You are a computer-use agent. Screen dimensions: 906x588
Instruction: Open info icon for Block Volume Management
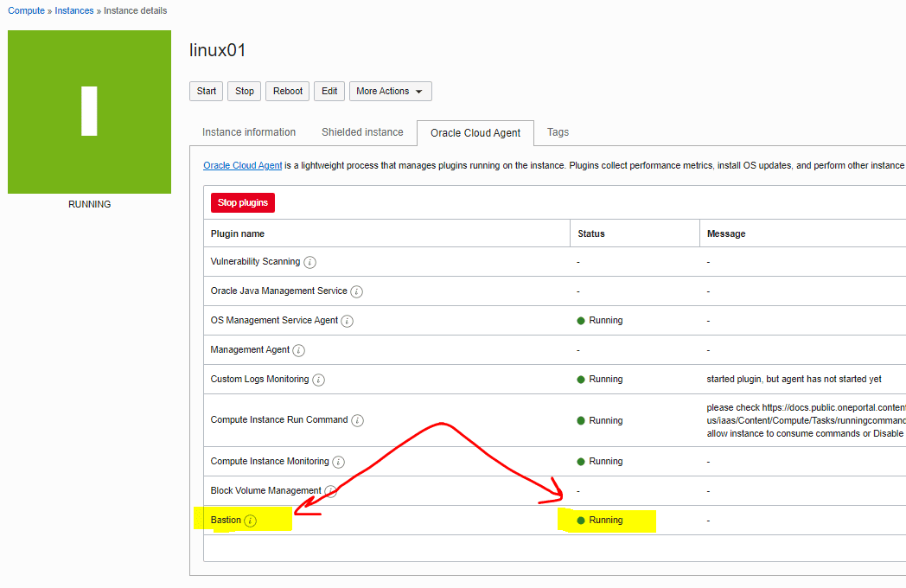click(x=330, y=491)
